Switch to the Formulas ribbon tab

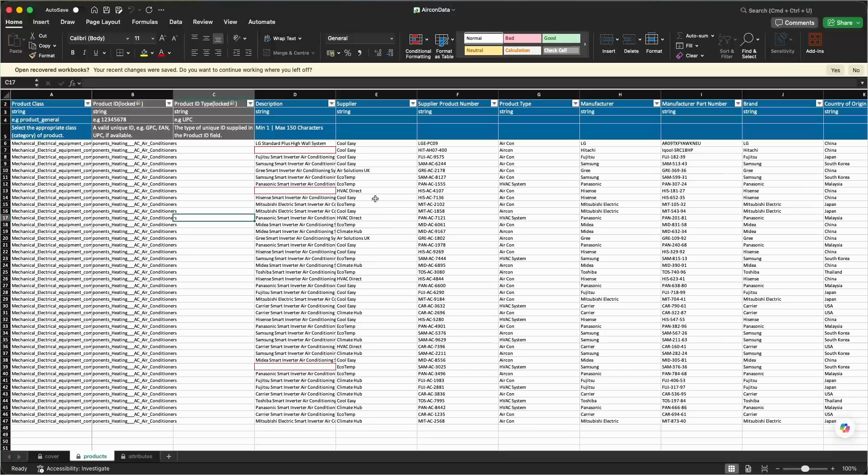(145, 22)
